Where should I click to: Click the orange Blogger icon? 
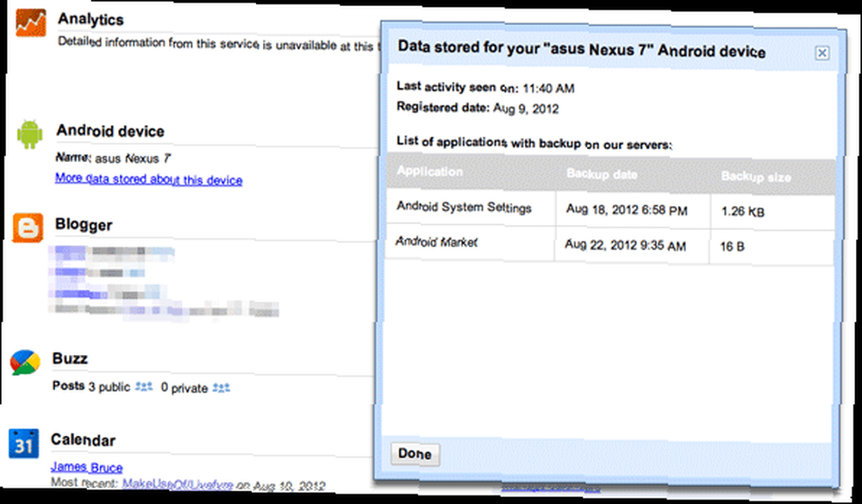click(x=28, y=227)
